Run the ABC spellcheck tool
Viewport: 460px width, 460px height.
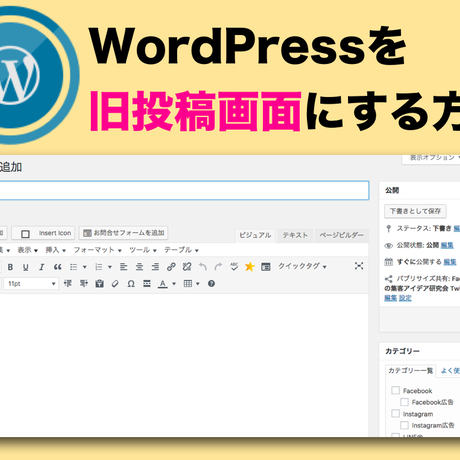[x=234, y=267]
